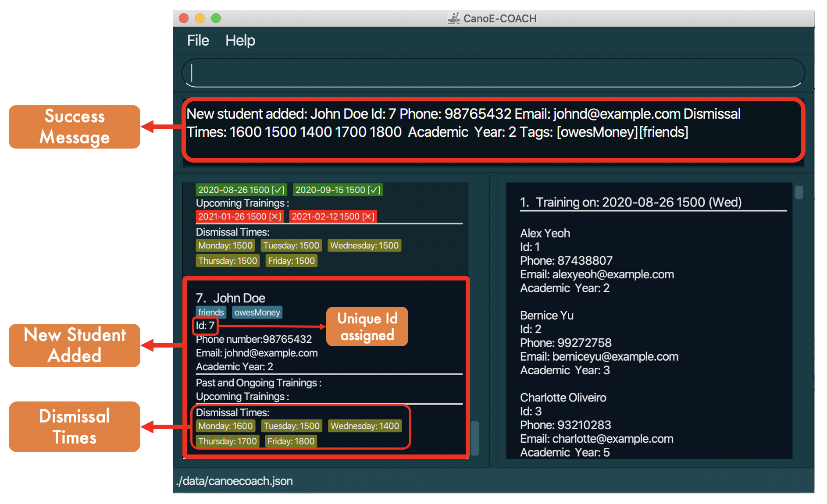The height and width of the screenshot is (504, 827).
Task: Click the email johnd@example.com in student card
Action: click(257, 353)
